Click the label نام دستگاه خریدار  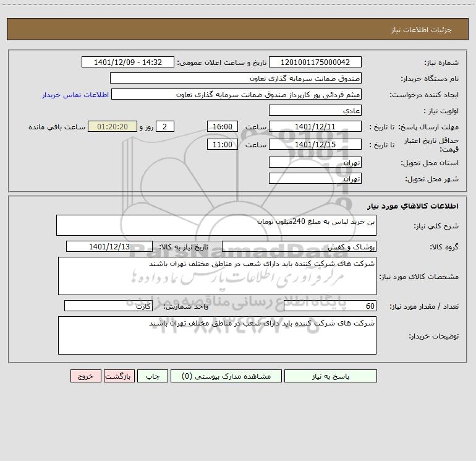click(x=430, y=79)
